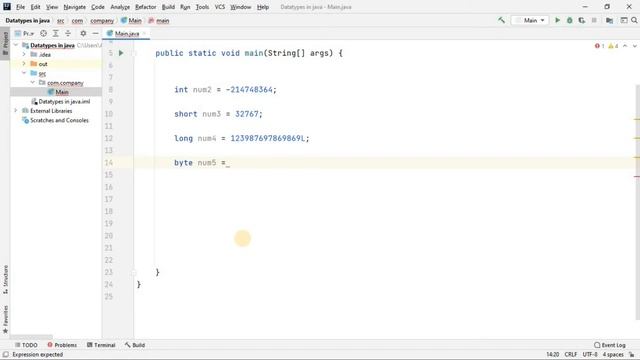Screen dimensions: 640x360
Task: Click the main method breadcrumb
Action: point(159,20)
